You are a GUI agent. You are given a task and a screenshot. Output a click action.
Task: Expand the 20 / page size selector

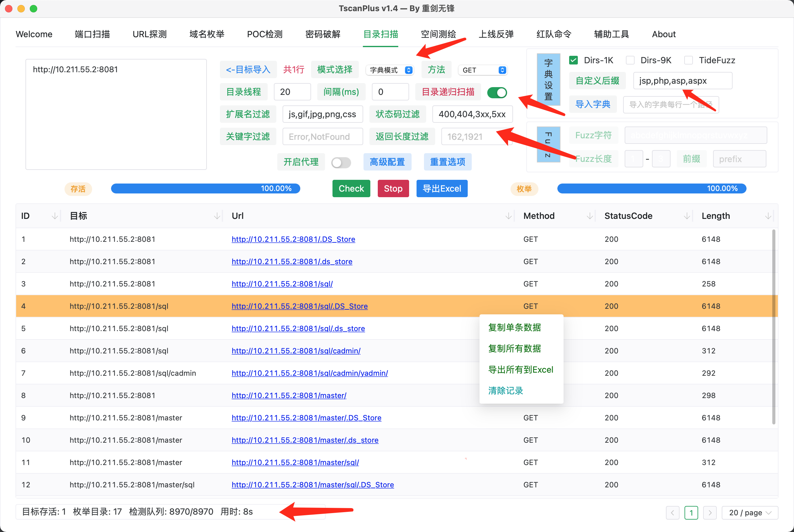click(x=750, y=513)
